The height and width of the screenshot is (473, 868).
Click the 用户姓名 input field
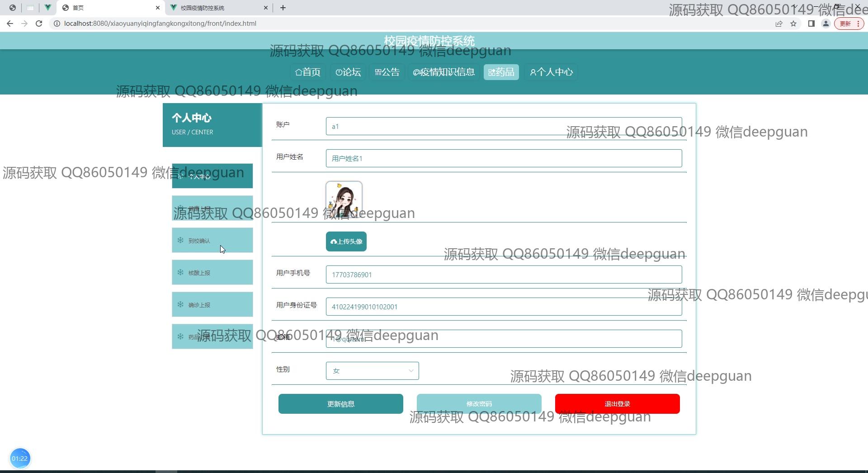[504, 158]
